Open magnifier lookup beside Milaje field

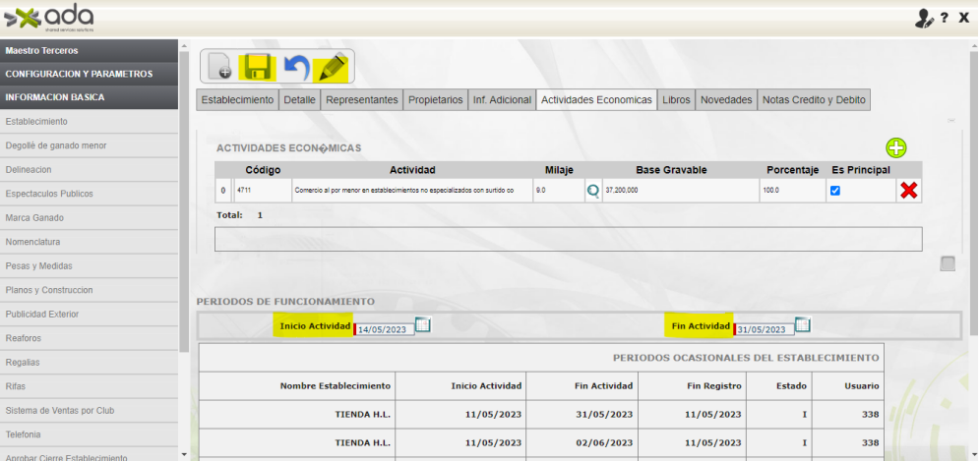(x=593, y=191)
